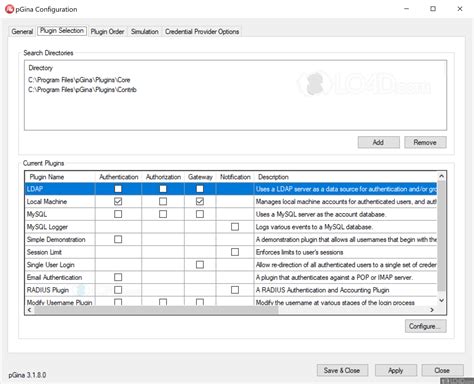The image size is (474, 384).
Task: Select the Plugins\Core directory entry
Action: (x=79, y=80)
